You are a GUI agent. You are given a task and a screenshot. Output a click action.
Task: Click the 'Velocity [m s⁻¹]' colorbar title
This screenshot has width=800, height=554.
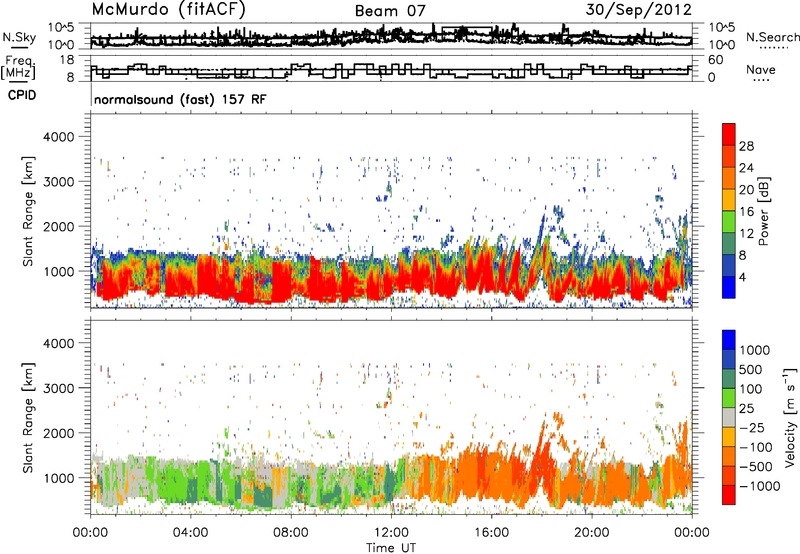(x=790, y=417)
